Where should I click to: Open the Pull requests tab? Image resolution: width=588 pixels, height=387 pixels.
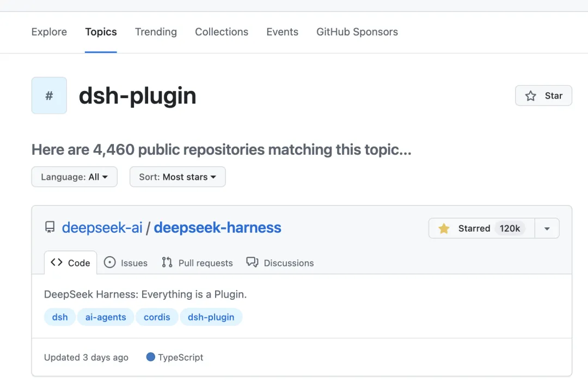pyautogui.click(x=197, y=263)
